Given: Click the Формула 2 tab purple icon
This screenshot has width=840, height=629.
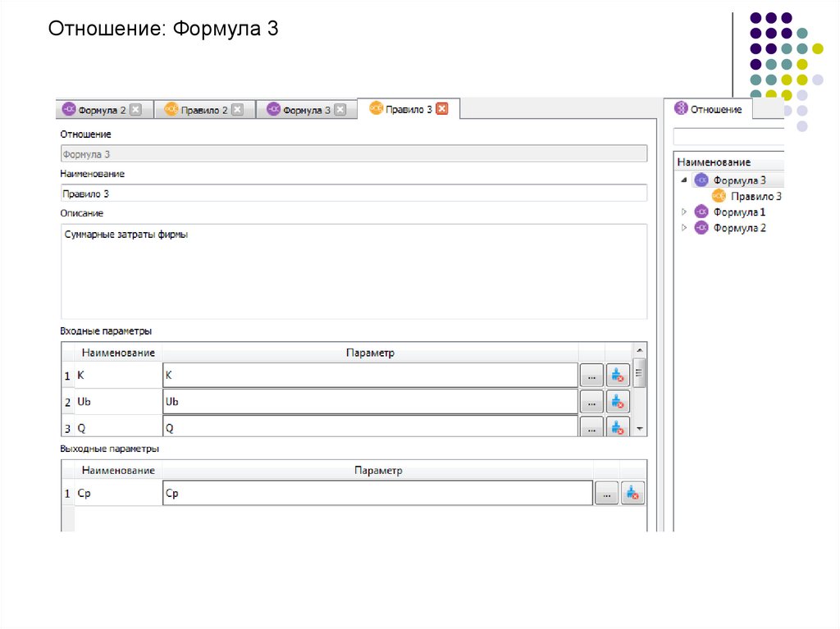Looking at the screenshot, I should coord(69,109).
